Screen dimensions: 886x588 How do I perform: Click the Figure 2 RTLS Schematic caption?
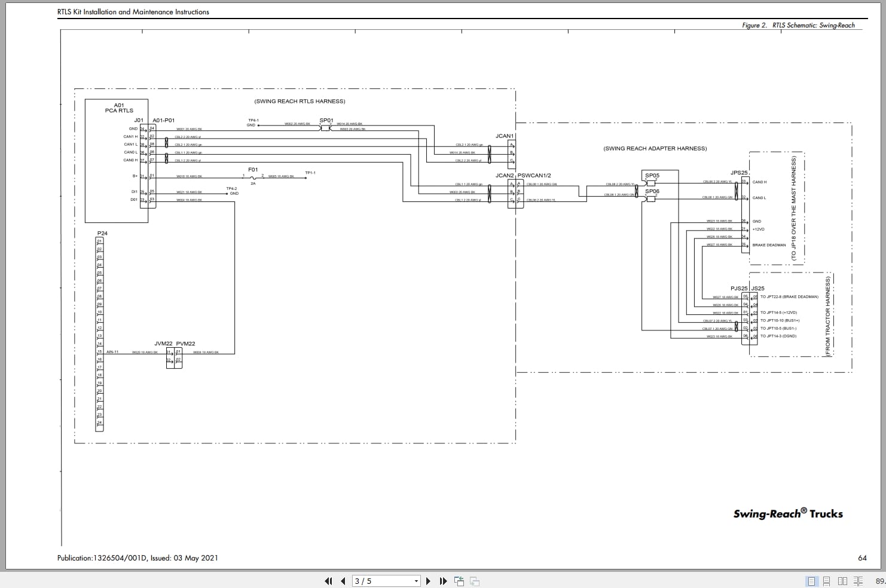(798, 25)
